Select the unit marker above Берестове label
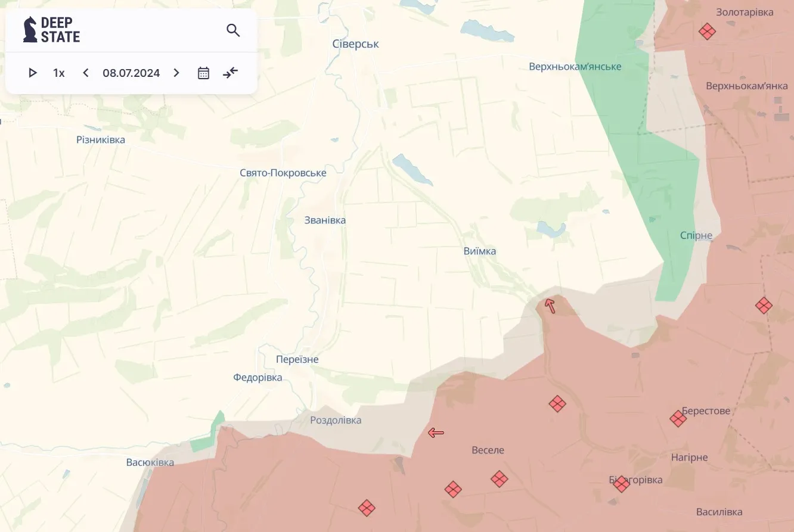The image size is (794, 532). point(678,419)
